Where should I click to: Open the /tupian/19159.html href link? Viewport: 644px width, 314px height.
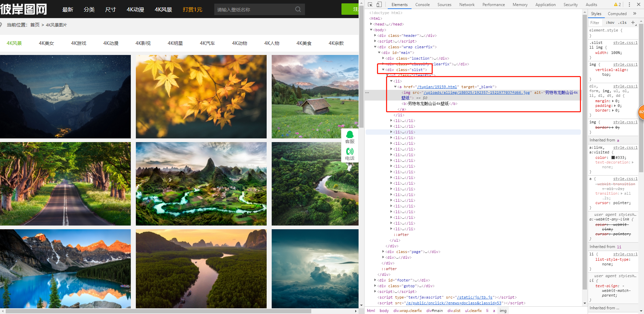437,87
